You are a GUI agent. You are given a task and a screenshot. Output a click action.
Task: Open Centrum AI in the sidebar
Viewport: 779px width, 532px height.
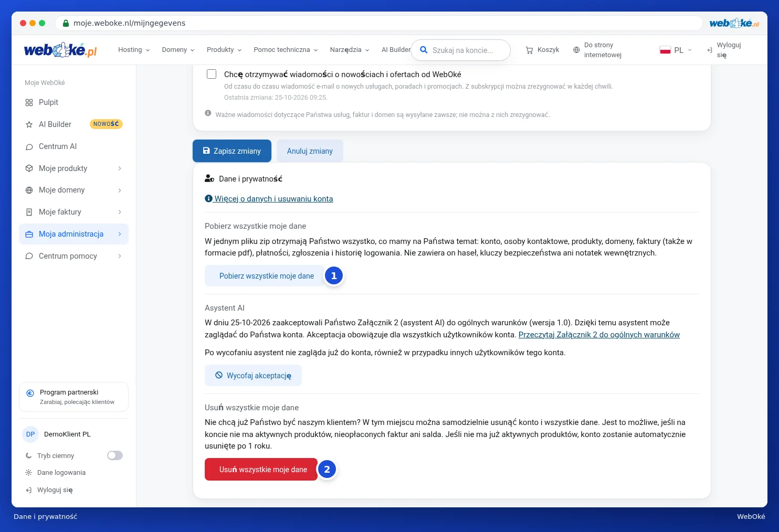(73, 146)
